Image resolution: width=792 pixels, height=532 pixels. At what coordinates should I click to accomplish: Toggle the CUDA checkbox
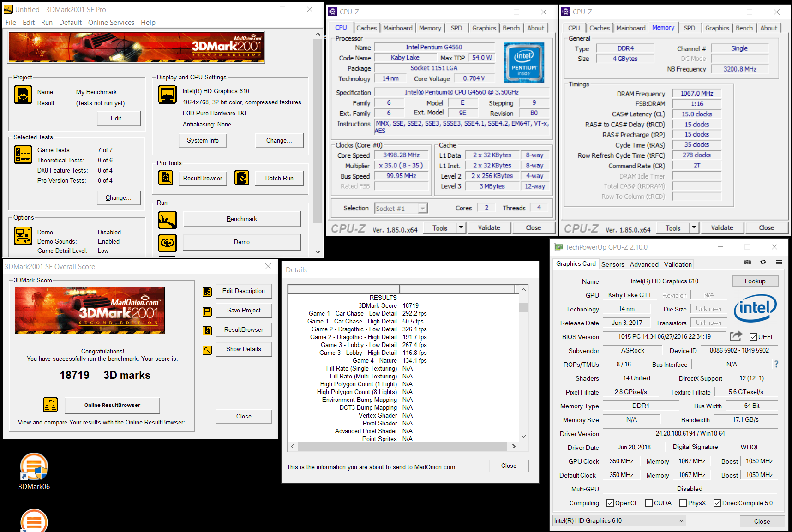pos(649,503)
